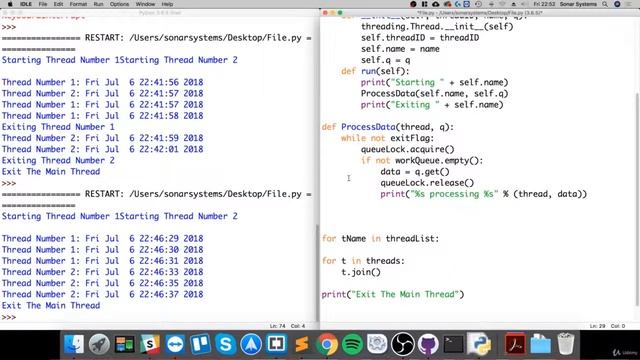640x360 pixels.
Task: Click line 'def run(self):'
Action: [x=375, y=71]
